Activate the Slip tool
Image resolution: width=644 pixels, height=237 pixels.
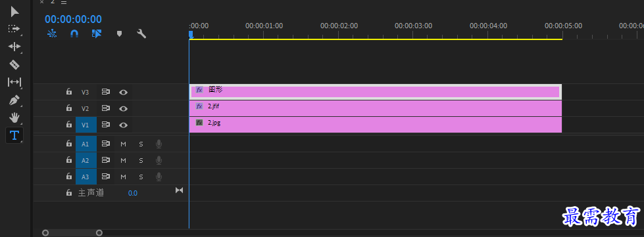point(14,83)
